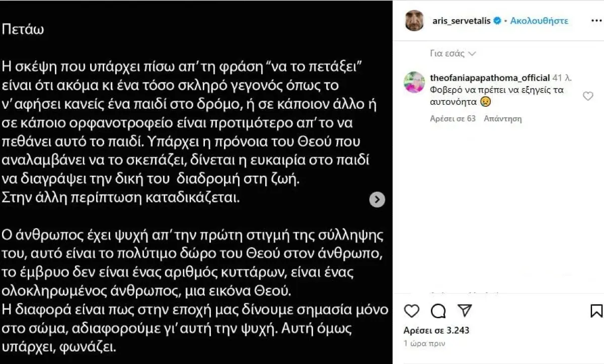Advance to next image with the arrow chevron

376,200
